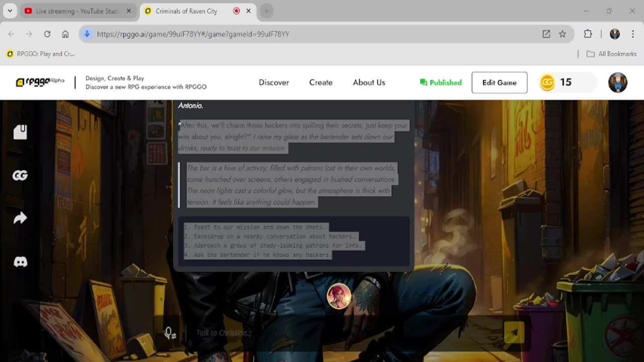Viewport: 644px width, 362px height.
Task: Open the Chrome three-dot menu
Action: tap(632, 34)
